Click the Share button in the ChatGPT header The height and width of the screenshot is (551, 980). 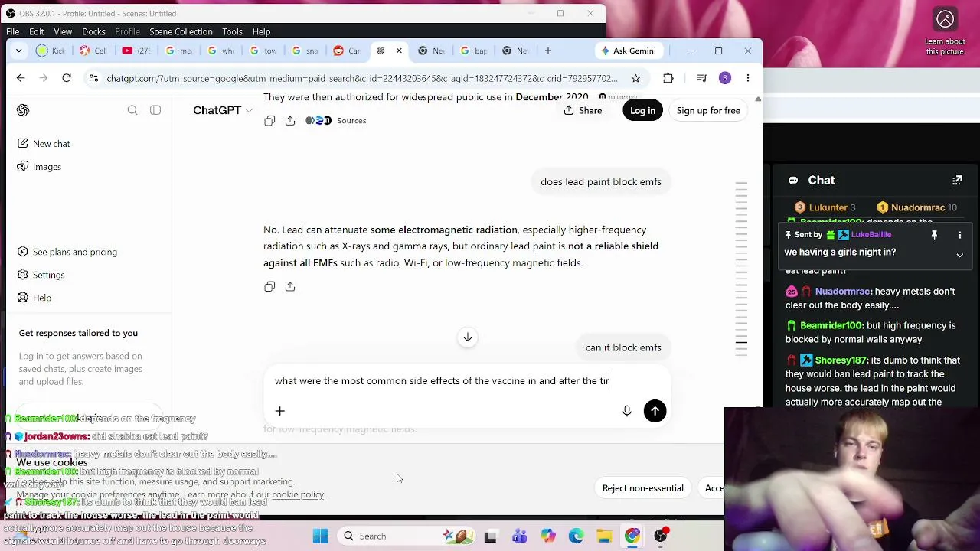583,110
